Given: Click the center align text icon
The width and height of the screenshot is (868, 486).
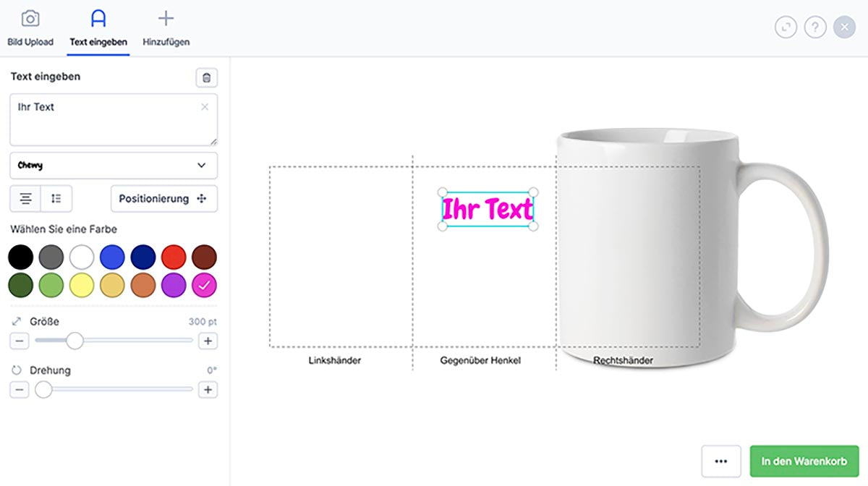Looking at the screenshot, I should click(25, 198).
